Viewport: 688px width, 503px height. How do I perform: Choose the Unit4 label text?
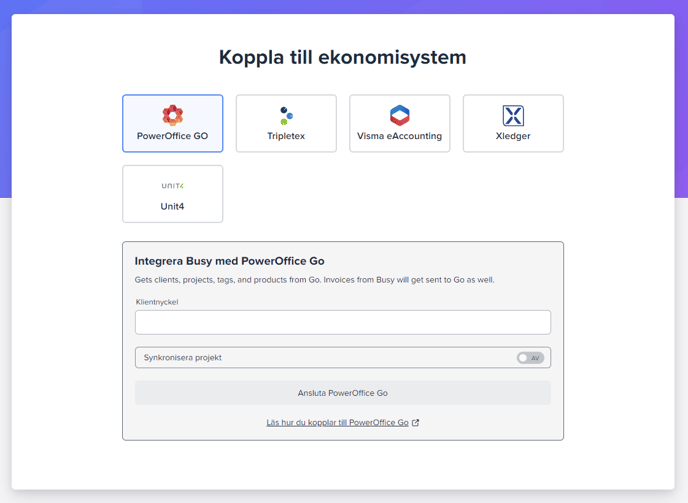point(173,207)
